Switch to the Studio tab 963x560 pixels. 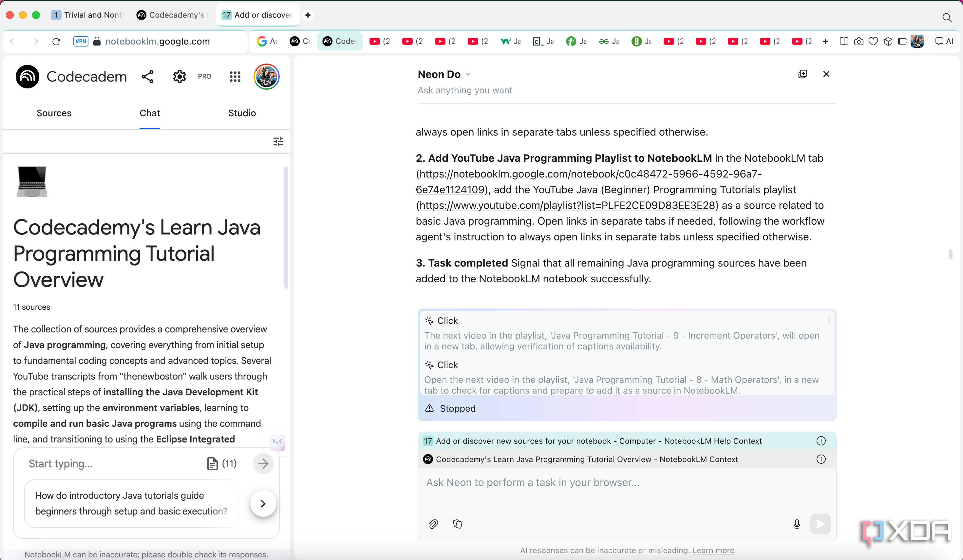pos(242,113)
